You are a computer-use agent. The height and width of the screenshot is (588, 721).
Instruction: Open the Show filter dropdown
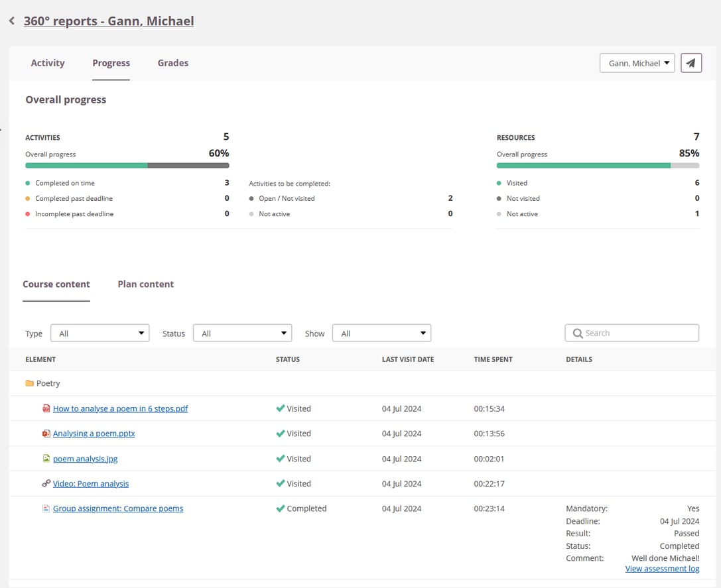point(381,333)
